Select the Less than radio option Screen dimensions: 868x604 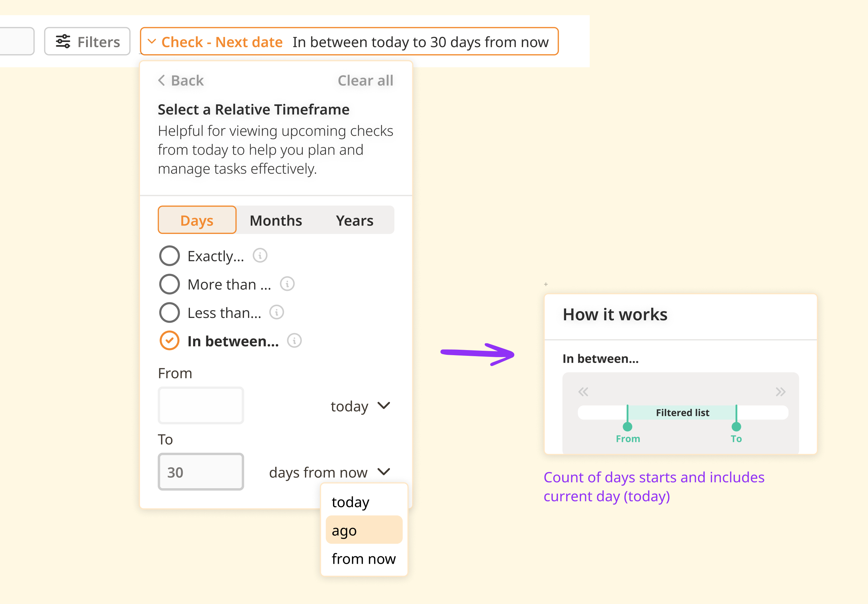(x=169, y=312)
